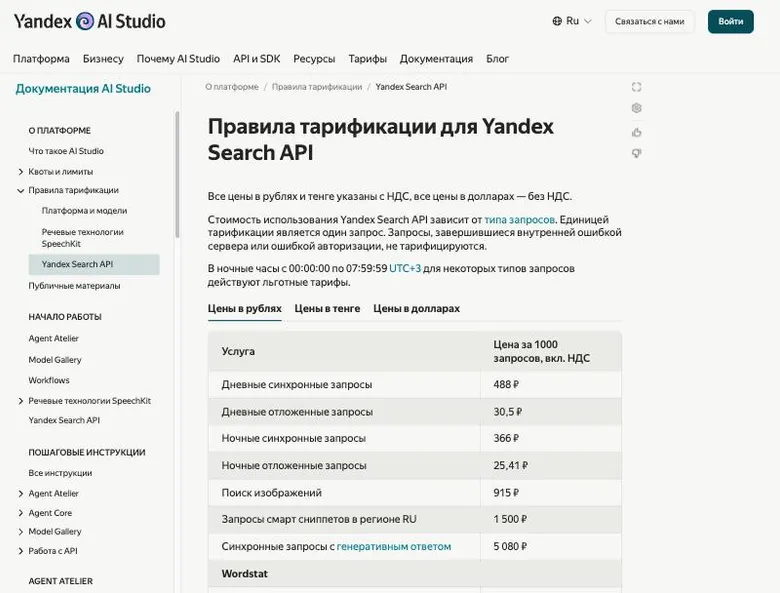Screen dimensions: 780x593
Task: Click the 5 080 ₽ price cell
Action: (x=551, y=546)
